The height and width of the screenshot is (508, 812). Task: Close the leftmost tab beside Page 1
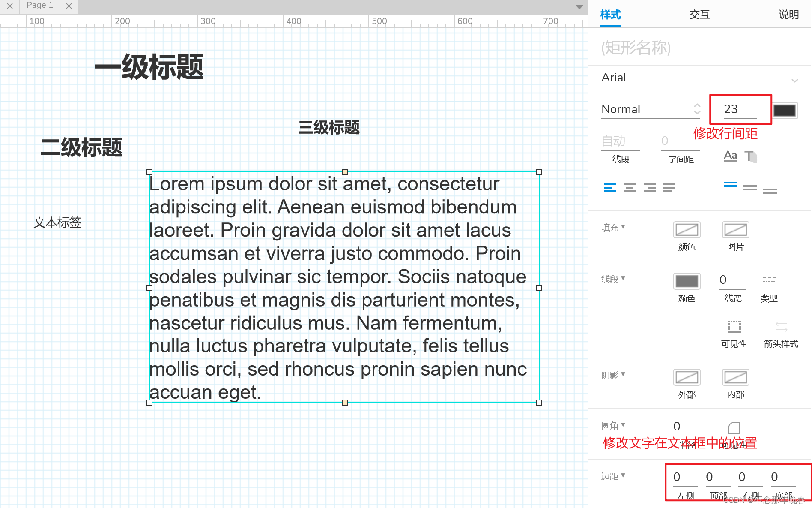(x=9, y=6)
